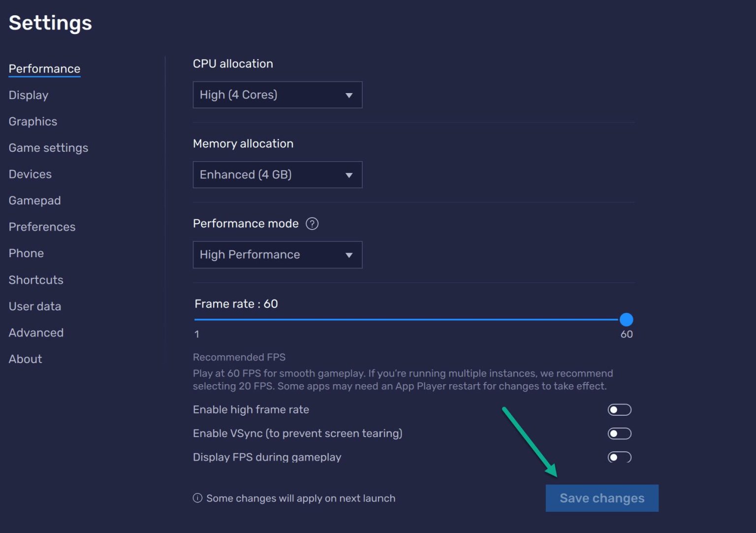Expand the Performance mode dropdown
This screenshot has height=533, width=756.
coord(277,255)
